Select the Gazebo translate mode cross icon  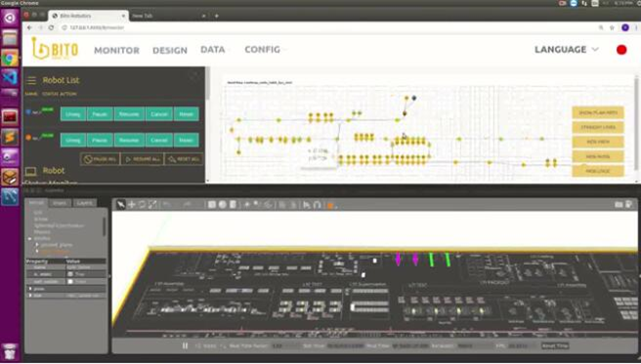(x=132, y=204)
